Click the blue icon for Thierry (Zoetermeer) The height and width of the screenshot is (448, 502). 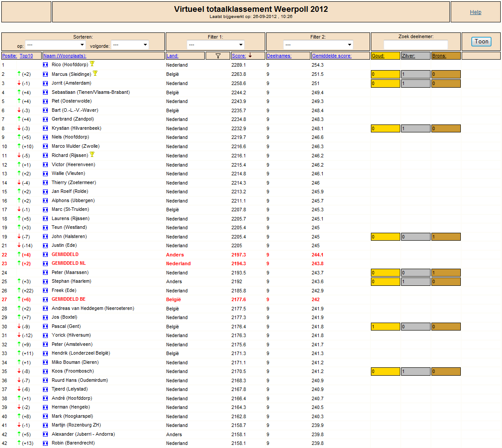(46, 183)
